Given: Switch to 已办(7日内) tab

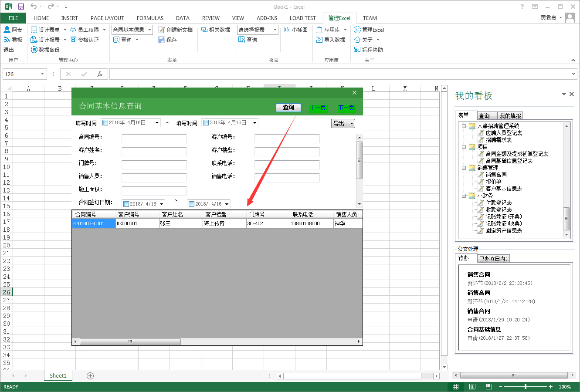Looking at the screenshot, I should point(493,259).
